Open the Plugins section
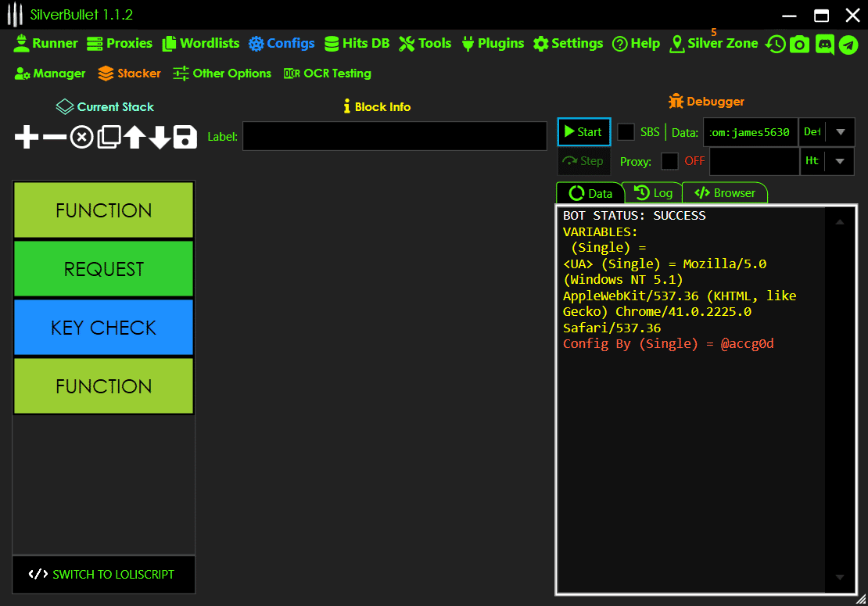This screenshot has height=606, width=868. (x=493, y=43)
